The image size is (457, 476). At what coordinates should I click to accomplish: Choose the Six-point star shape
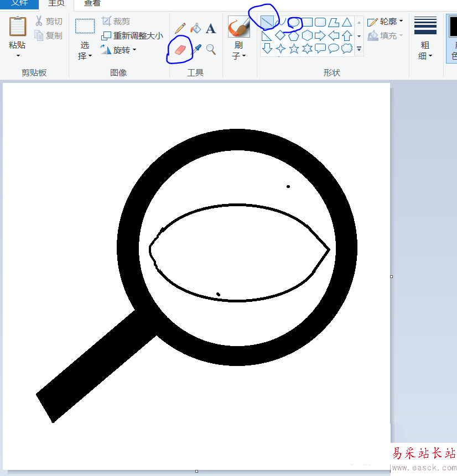307,49
